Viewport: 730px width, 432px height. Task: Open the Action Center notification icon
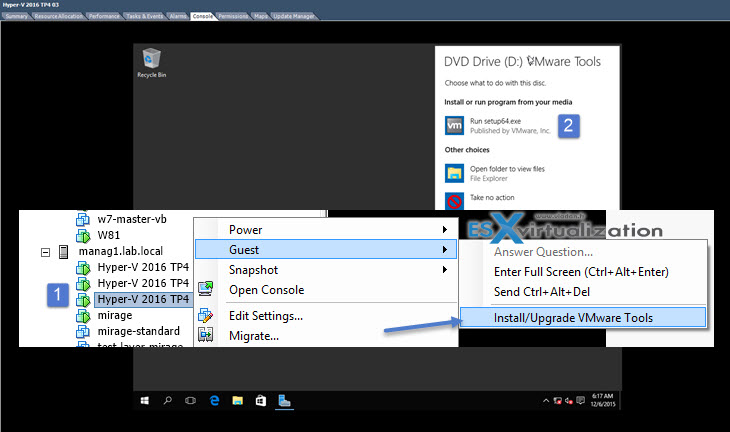click(580, 400)
